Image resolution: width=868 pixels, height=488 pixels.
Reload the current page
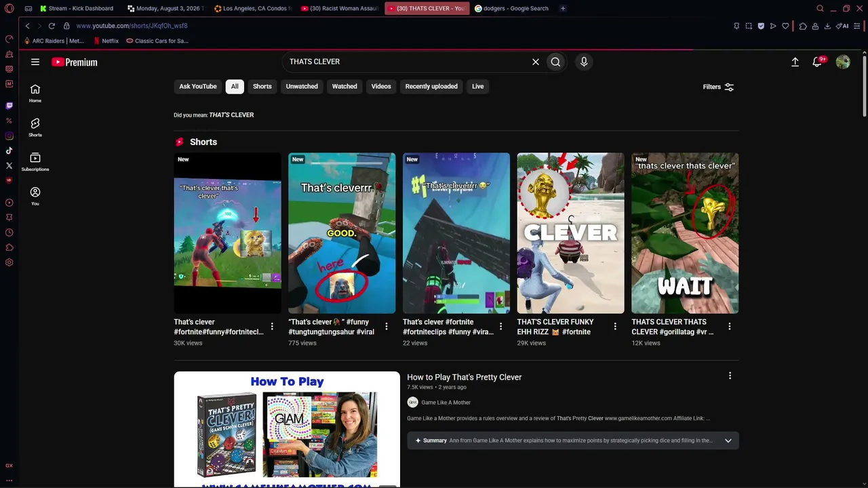[52, 26]
